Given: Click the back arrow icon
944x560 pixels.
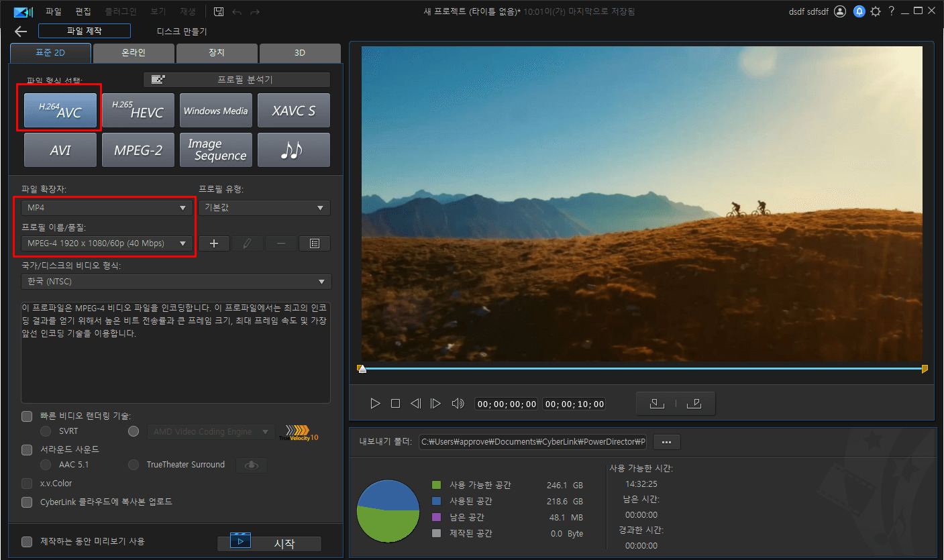Looking at the screenshot, I should tap(21, 32).
